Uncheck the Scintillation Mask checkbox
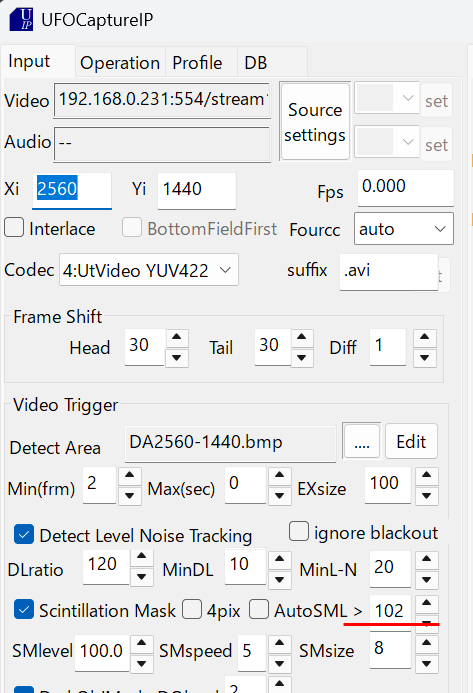473x693 pixels. 24,609
